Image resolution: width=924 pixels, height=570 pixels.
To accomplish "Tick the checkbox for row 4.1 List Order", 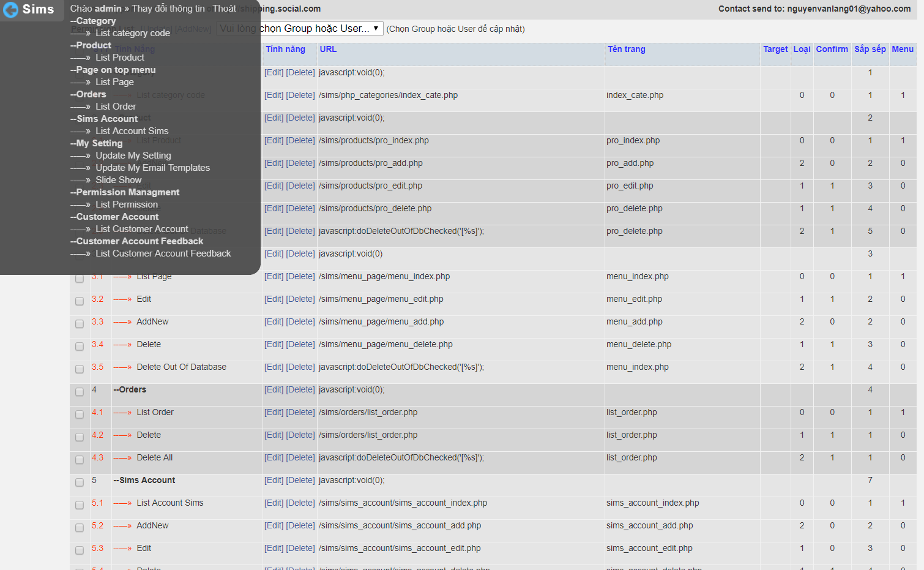I will click(80, 414).
